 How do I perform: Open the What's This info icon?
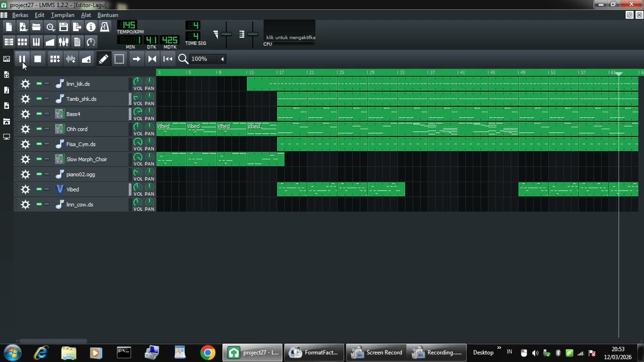coord(91,27)
